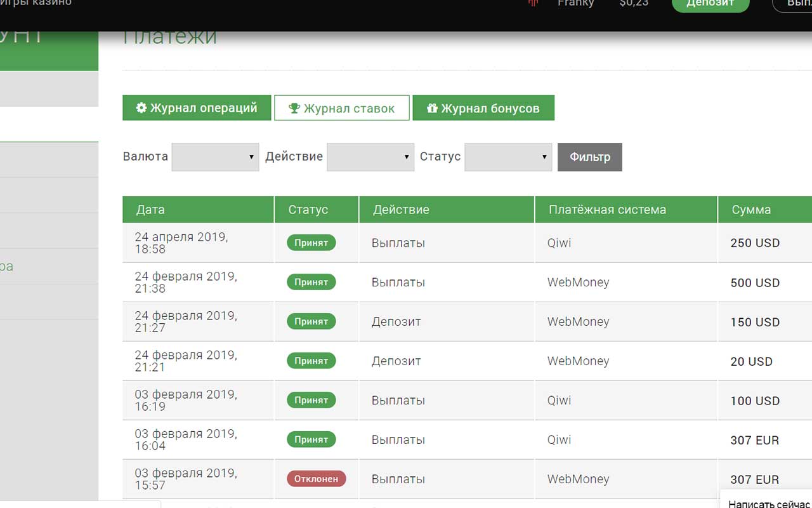The width and height of the screenshot is (812, 508).
Task: Click Выплаты in the 100 USD row
Action: click(398, 401)
